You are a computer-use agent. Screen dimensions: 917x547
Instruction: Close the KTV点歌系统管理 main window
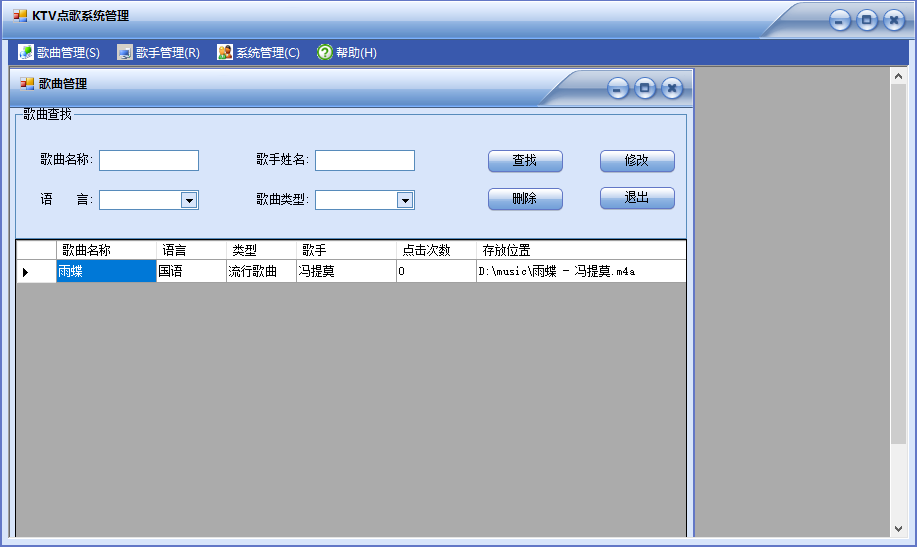click(x=894, y=20)
